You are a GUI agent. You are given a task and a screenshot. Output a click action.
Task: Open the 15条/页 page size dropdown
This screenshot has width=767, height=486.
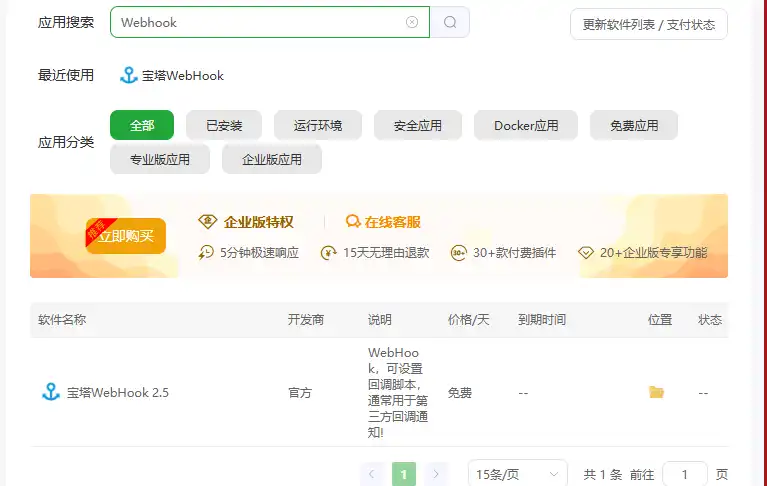coord(517,473)
